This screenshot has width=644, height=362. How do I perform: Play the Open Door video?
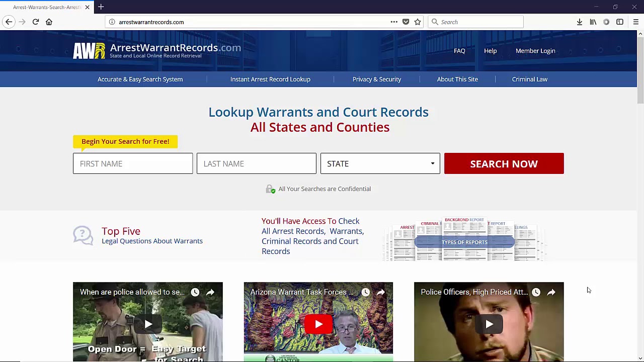point(148,324)
